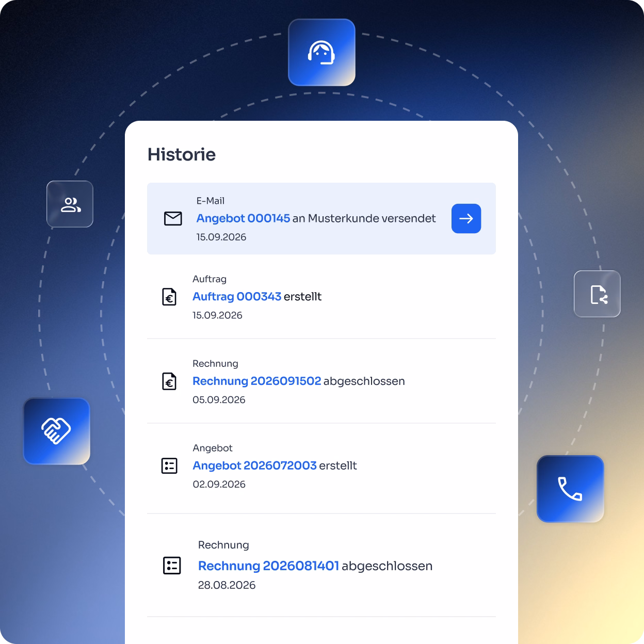The image size is (644, 644).
Task: Click list icon beside Angebot 2026072003
Action: pyautogui.click(x=169, y=466)
